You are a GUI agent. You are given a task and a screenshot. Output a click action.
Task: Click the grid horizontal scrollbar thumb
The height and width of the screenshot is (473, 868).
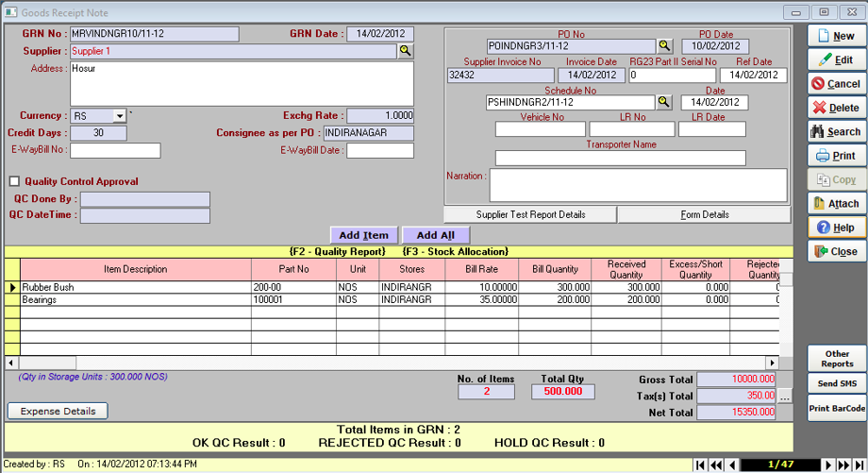tap(47, 363)
